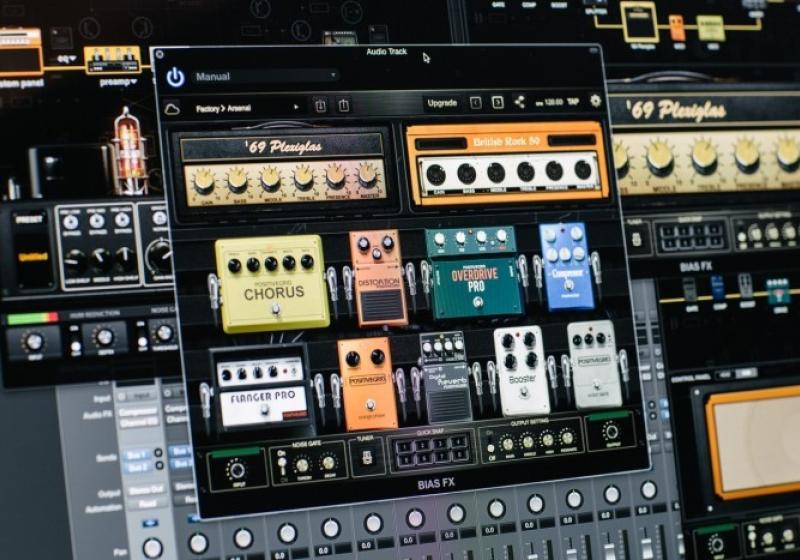Click the Audio Track window title
This screenshot has height=560, width=800.
tap(386, 52)
